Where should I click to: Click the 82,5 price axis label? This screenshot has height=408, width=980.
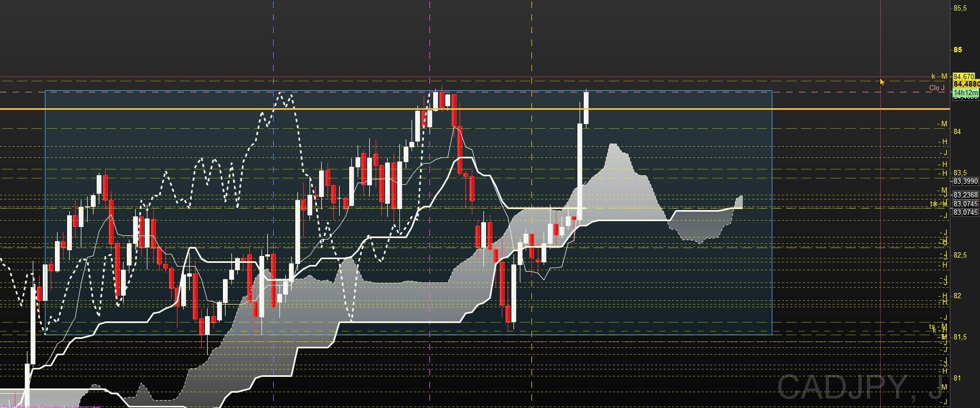(x=960, y=255)
